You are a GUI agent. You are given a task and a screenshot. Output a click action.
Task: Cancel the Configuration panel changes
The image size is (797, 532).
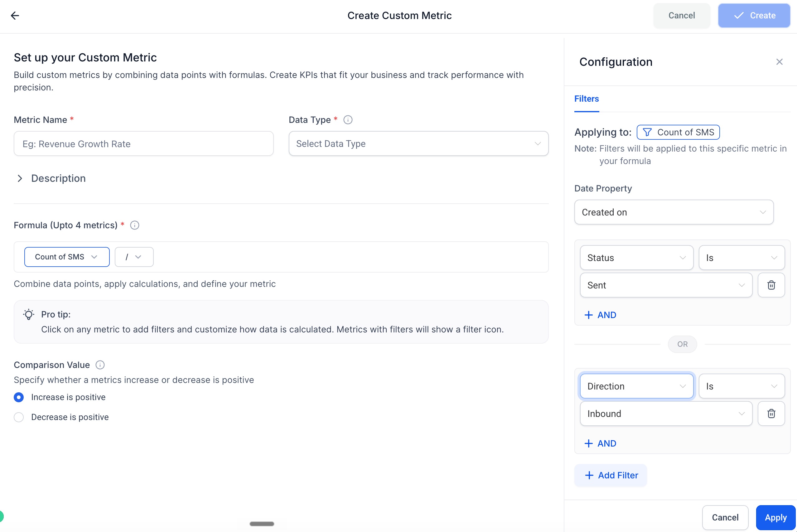coord(725,518)
